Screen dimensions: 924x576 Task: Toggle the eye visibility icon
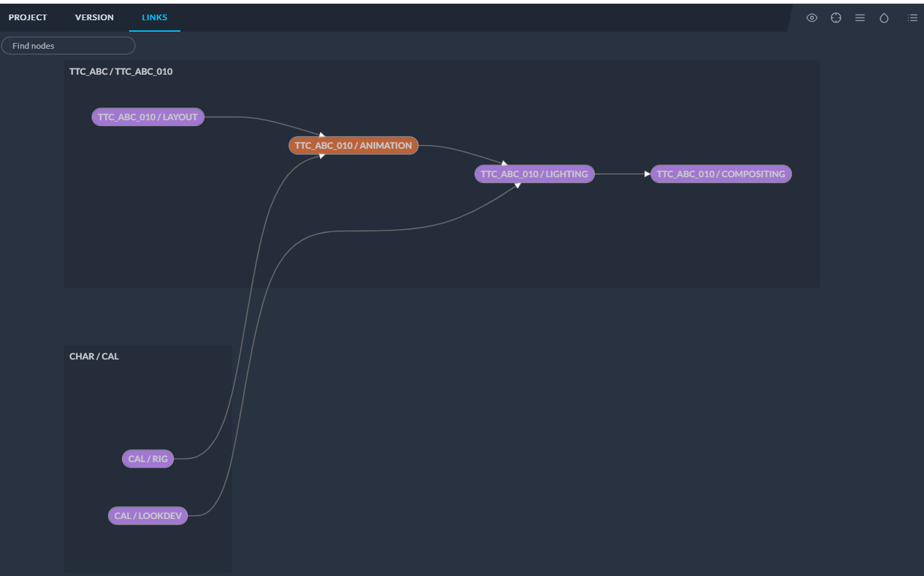[812, 18]
